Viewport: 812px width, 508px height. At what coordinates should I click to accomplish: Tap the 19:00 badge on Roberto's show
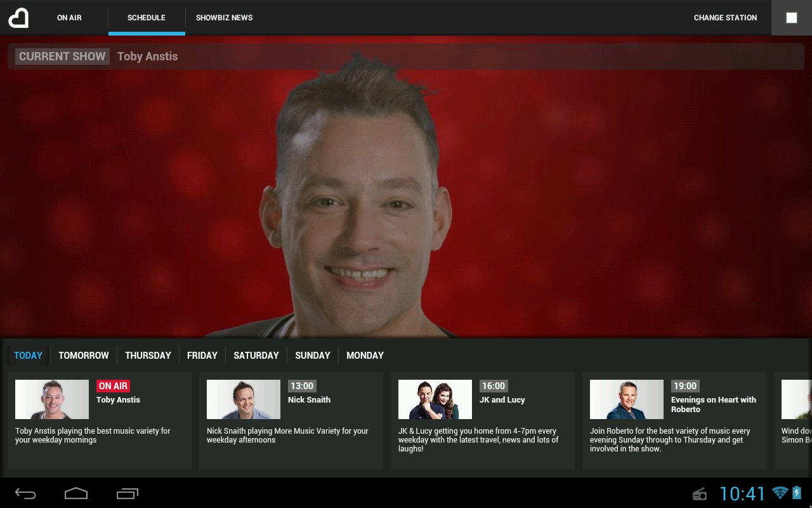[x=684, y=385]
